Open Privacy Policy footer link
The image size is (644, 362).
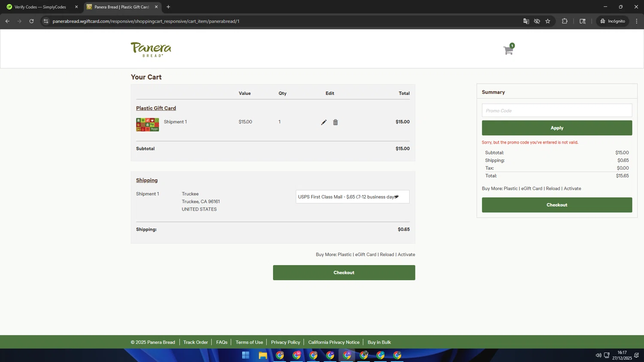click(x=286, y=342)
